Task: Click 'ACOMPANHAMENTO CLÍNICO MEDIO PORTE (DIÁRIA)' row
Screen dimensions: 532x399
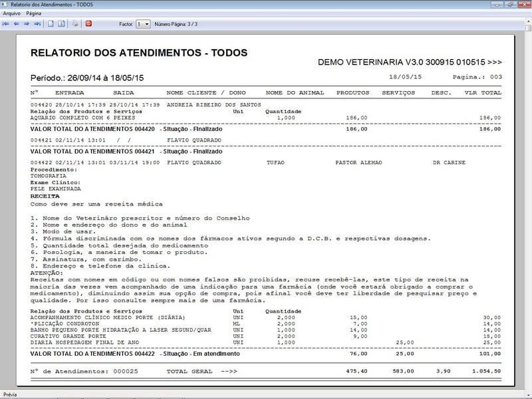Action: [x=265, y=318]
